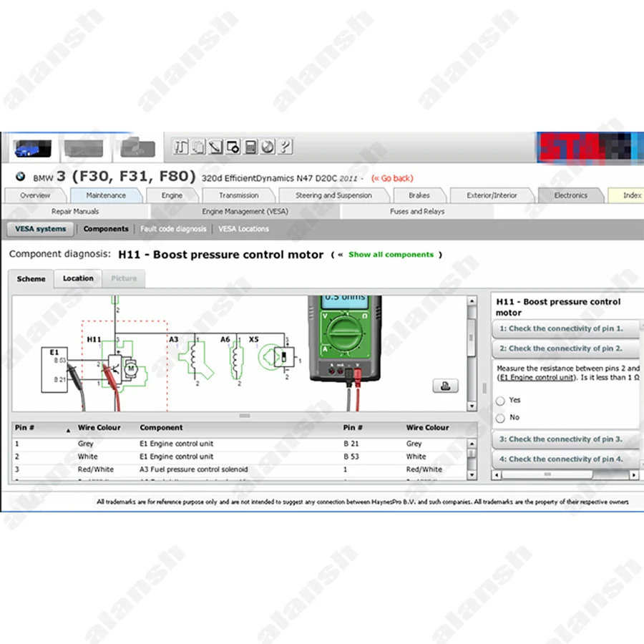Image resolution: width=644 pixels, height=644 pixels.
Task: Click right panel horizontal scroll right arrow
Action: pyautogui.click(x=634, y=475)
